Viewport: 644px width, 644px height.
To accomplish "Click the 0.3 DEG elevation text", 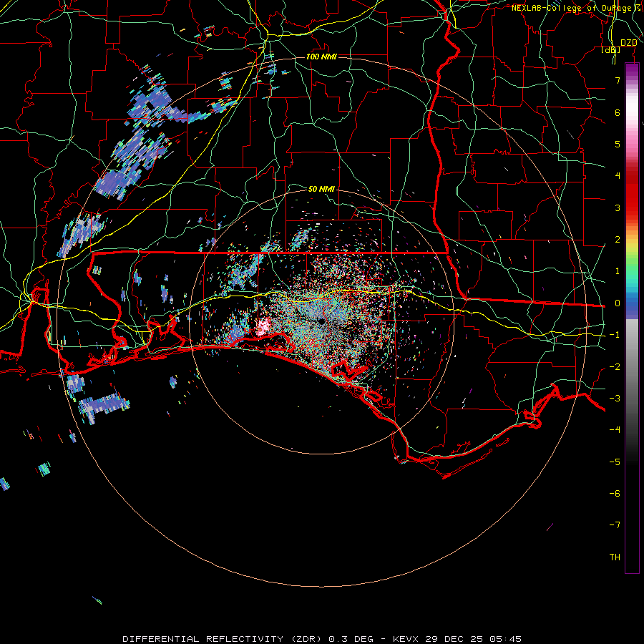I will (351, 639).
